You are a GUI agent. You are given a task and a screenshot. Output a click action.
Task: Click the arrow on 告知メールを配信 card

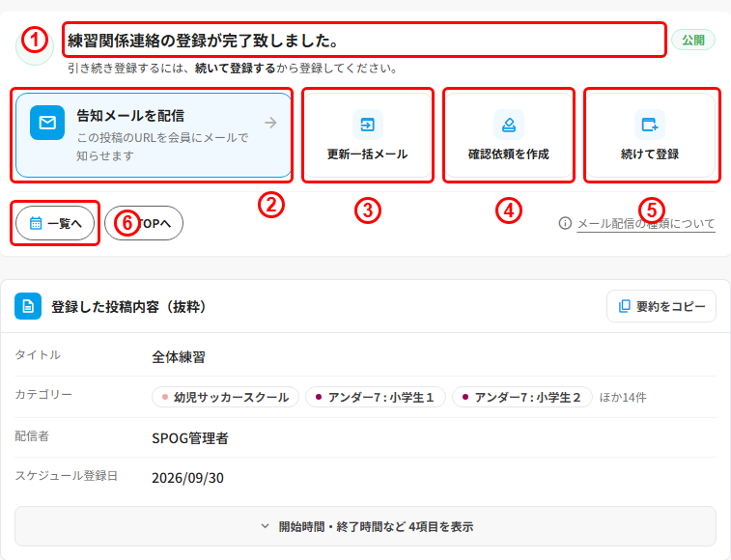[270, 123]
